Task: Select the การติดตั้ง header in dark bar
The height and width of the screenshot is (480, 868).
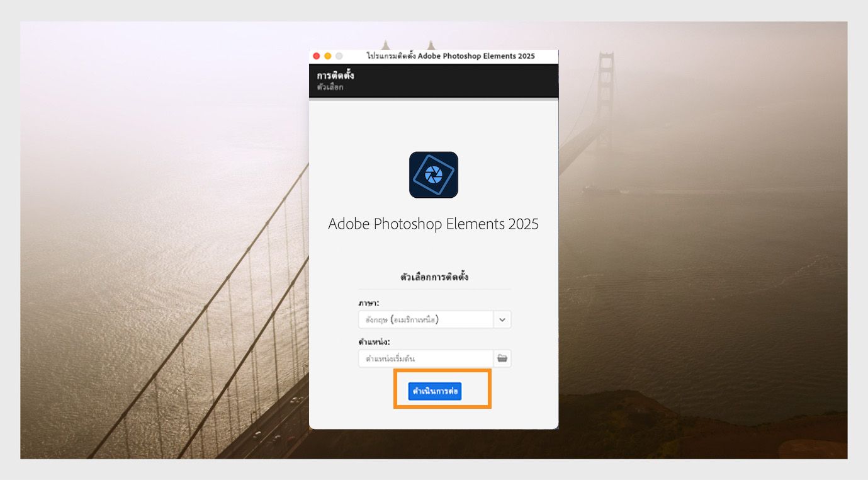Action: [x=335, y=76]
